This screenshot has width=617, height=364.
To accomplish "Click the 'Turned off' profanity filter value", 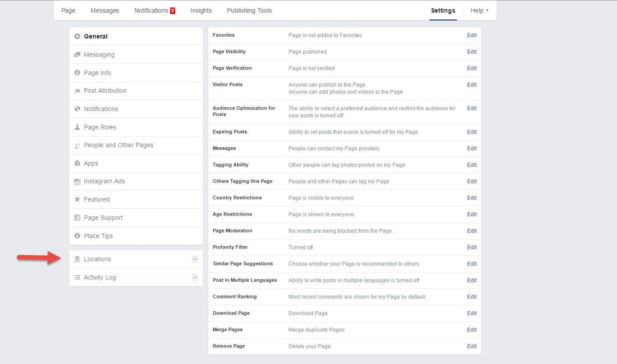I will tap(300, 248).
